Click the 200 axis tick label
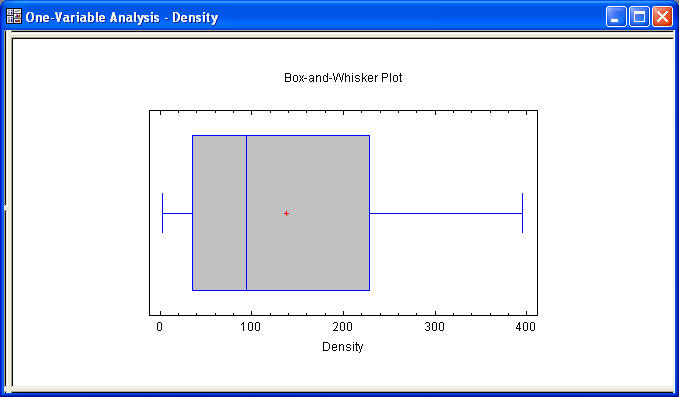The height and width of the screenshot is (397, 679). tap(343, 327)
